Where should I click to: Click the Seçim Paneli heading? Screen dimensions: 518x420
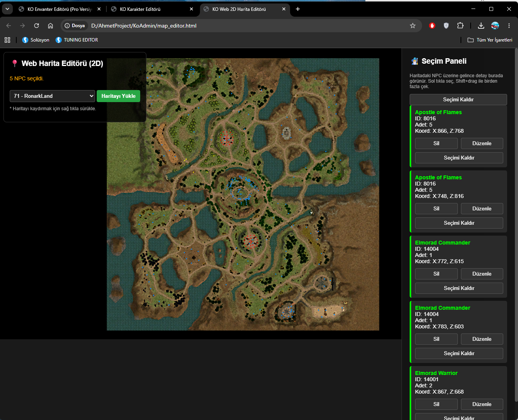point(444,61)
